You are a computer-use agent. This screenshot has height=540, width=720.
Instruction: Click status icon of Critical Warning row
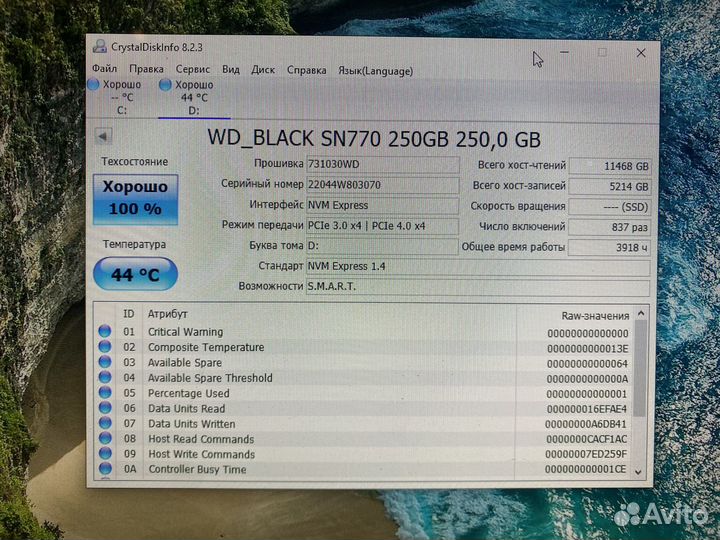click(x=105, y=331)
